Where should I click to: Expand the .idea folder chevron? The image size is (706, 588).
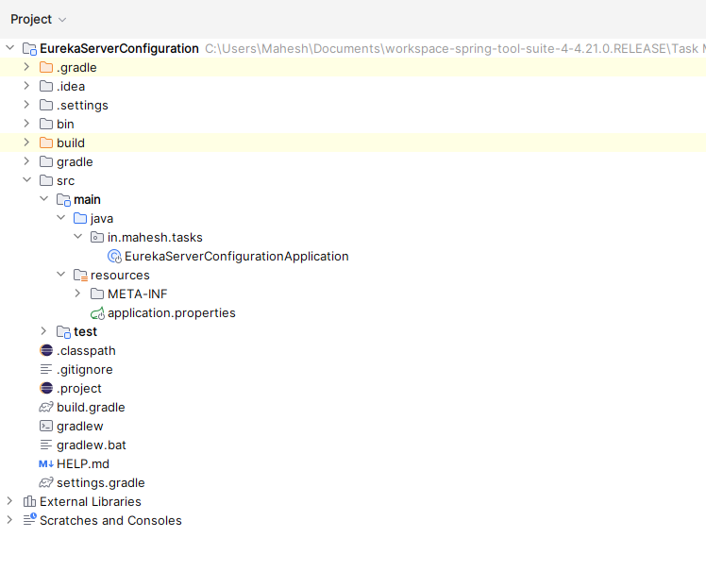tap(26, 86)
